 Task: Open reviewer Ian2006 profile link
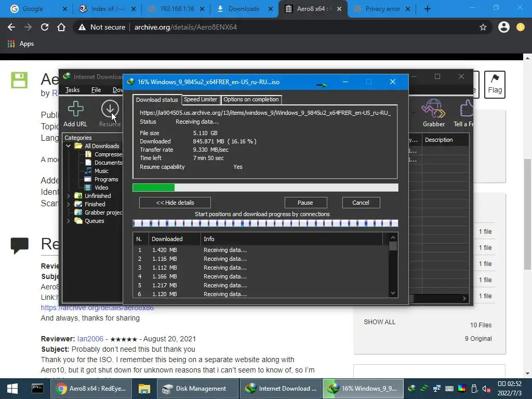(90, 339)
